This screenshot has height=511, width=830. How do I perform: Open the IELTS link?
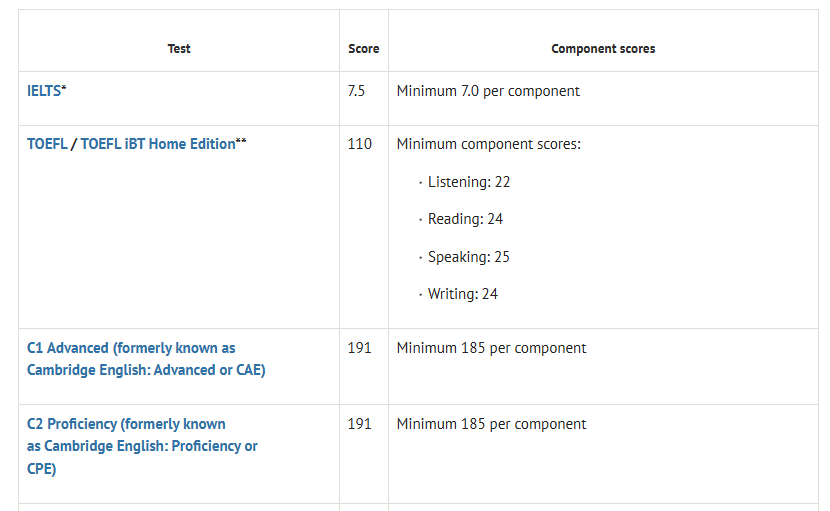click(x=44, y=91)
